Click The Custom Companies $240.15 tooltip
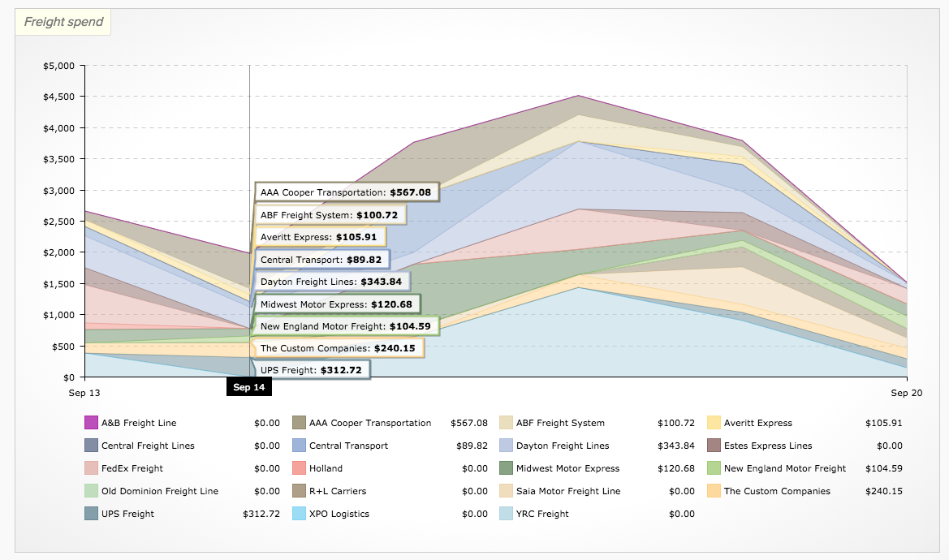Screen dimensions: 949x560 pyautogui.click(x=339, y=348)
